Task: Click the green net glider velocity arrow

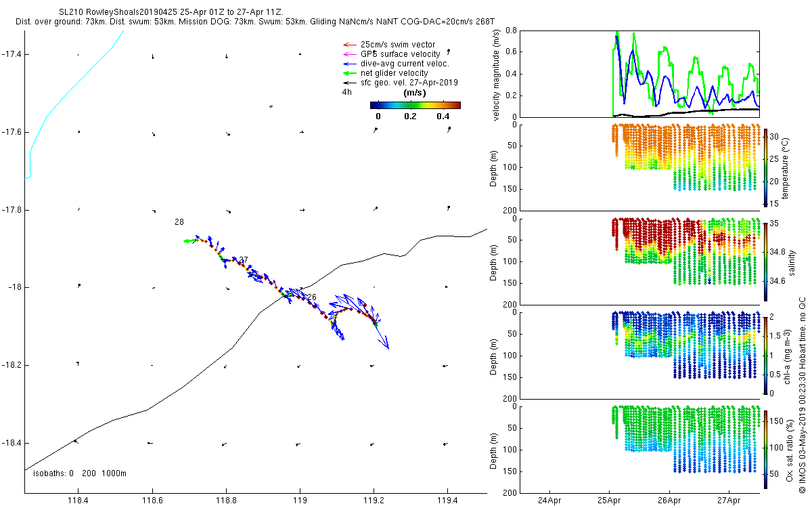Action: pos(348,72)
